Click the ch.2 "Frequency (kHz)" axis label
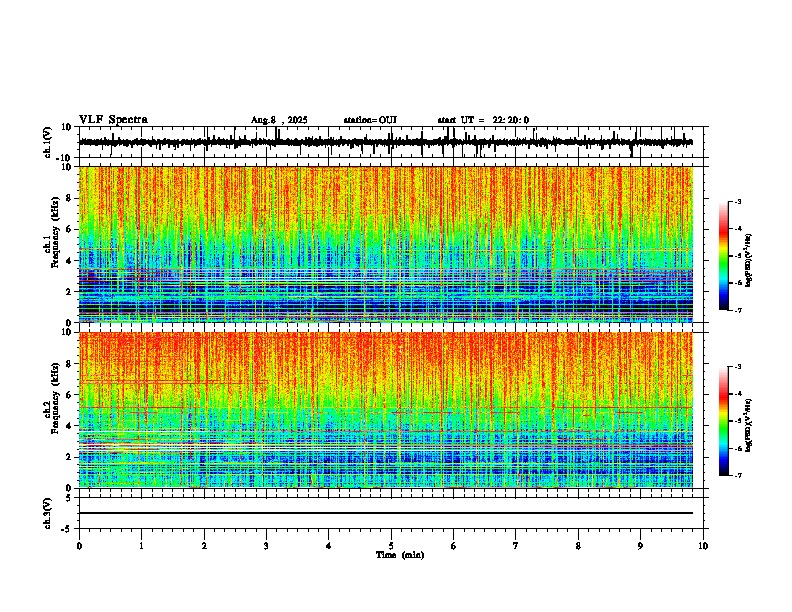 [x=55, y=398]
